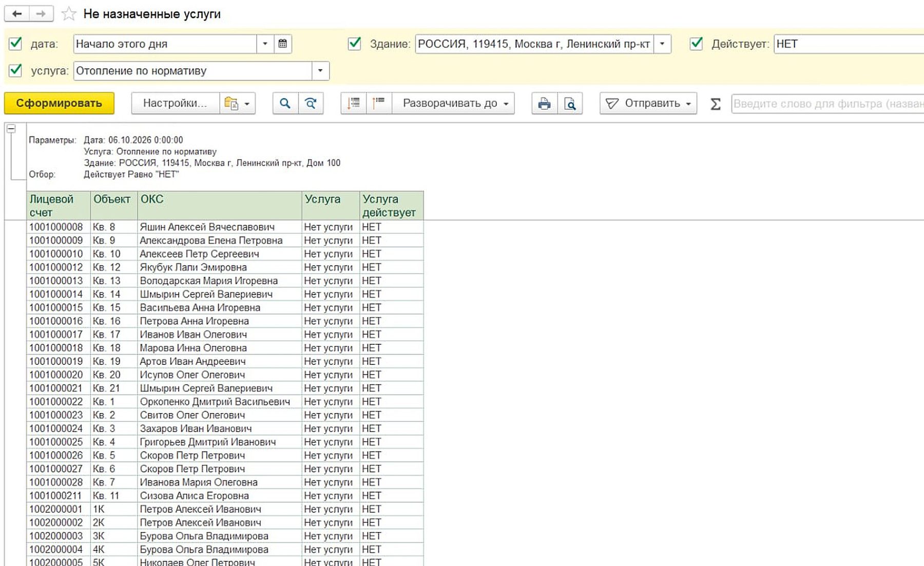
Task: Open the услуга dropdown arrow
Action: tap(320, 70)
